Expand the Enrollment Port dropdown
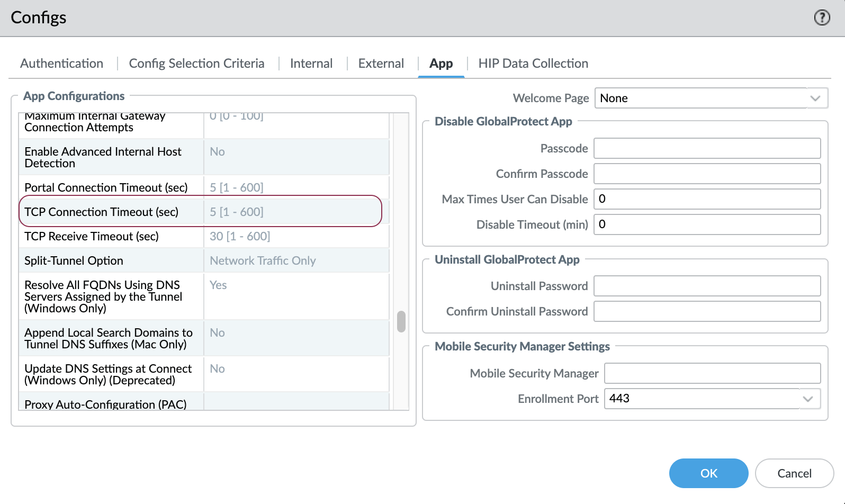Screen dimensions: 845x504 click(x=807, y=399)
